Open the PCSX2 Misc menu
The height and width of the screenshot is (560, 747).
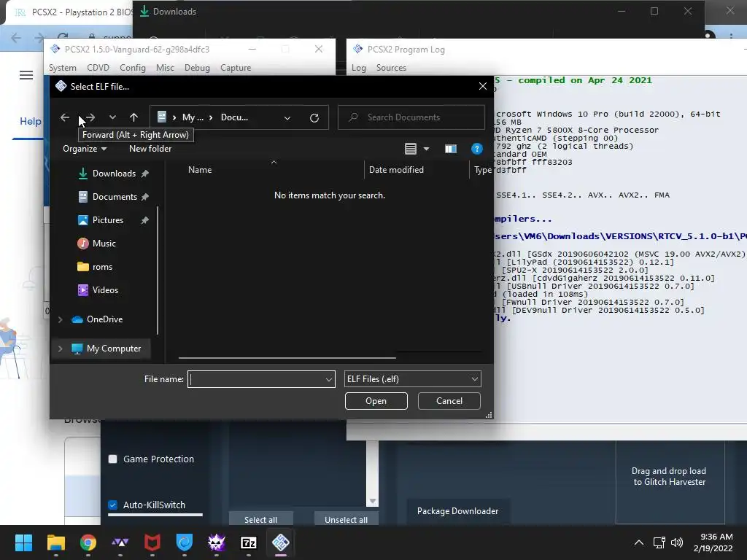(165, 68)
